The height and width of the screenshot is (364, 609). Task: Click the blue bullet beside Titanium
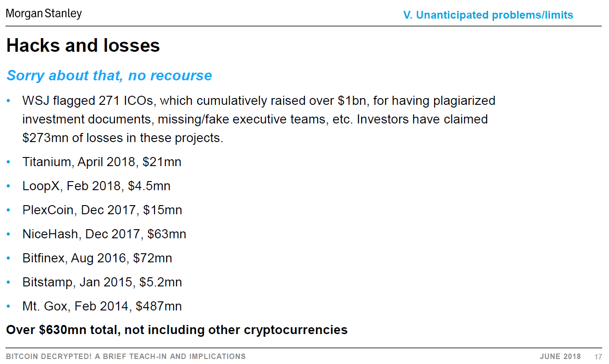click(x=10, y=162)
